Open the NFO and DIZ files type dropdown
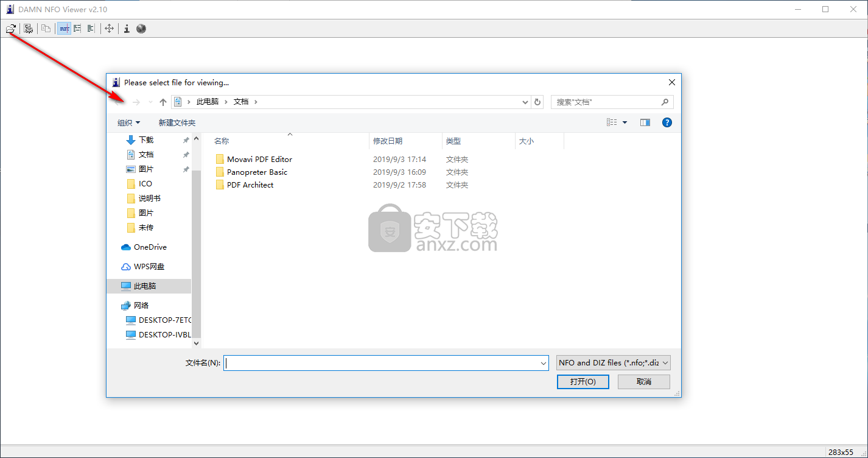 click(614, 362)
